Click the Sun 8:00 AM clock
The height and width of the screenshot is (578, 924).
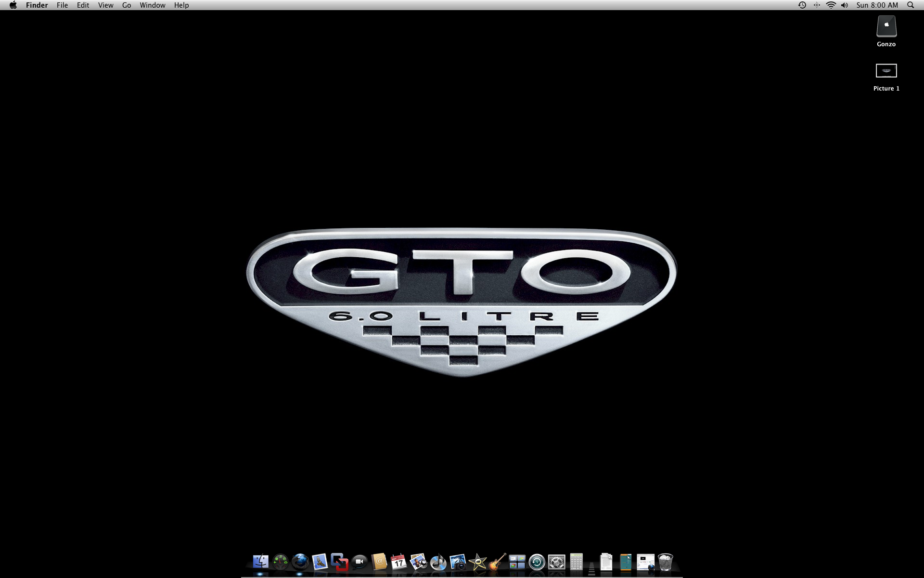coord(877,5)
